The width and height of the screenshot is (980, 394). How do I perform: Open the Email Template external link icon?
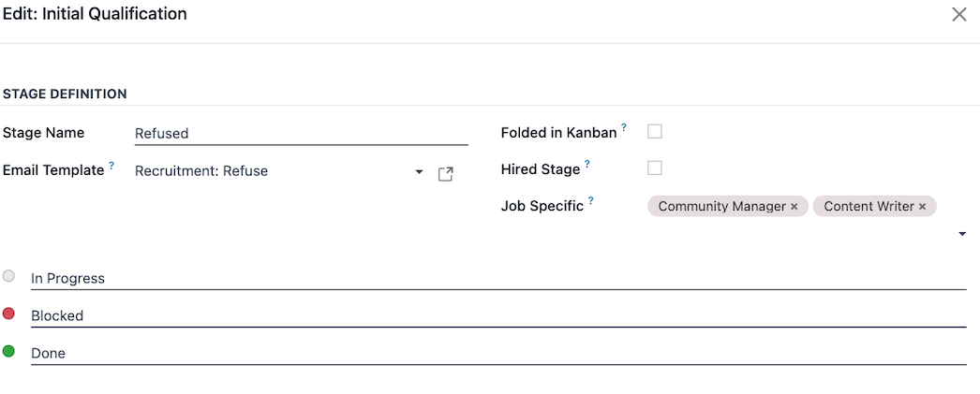(x=446, y=173)
